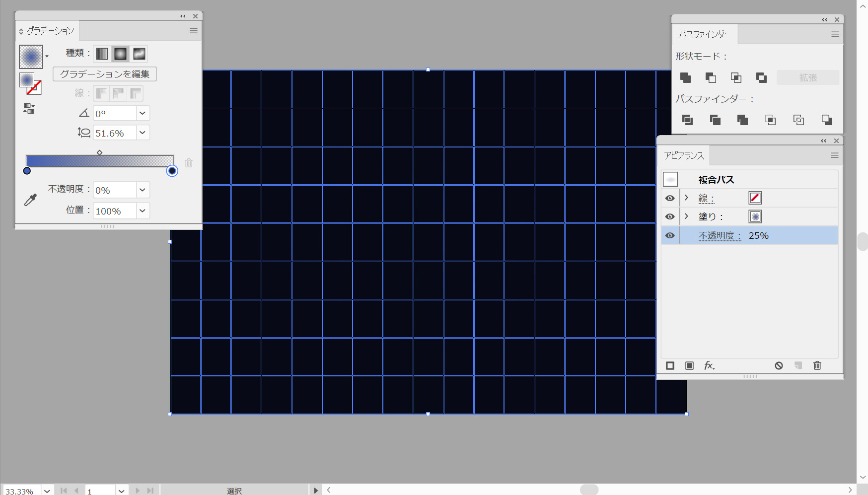Hide the stroke (線) attribute visibility
Screen dimensions: 868x495
click(670, 198)
